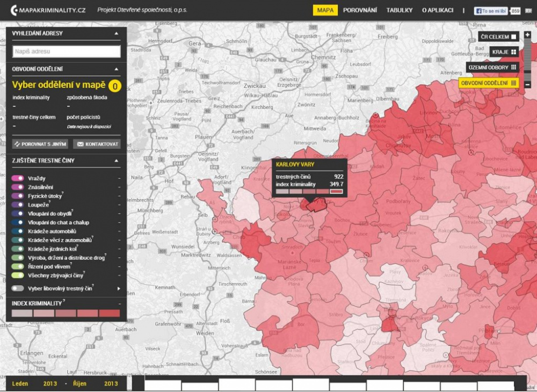Toggle the Vraždy crime filter
This screenshot has width=537, height=392.
point(18,178)
